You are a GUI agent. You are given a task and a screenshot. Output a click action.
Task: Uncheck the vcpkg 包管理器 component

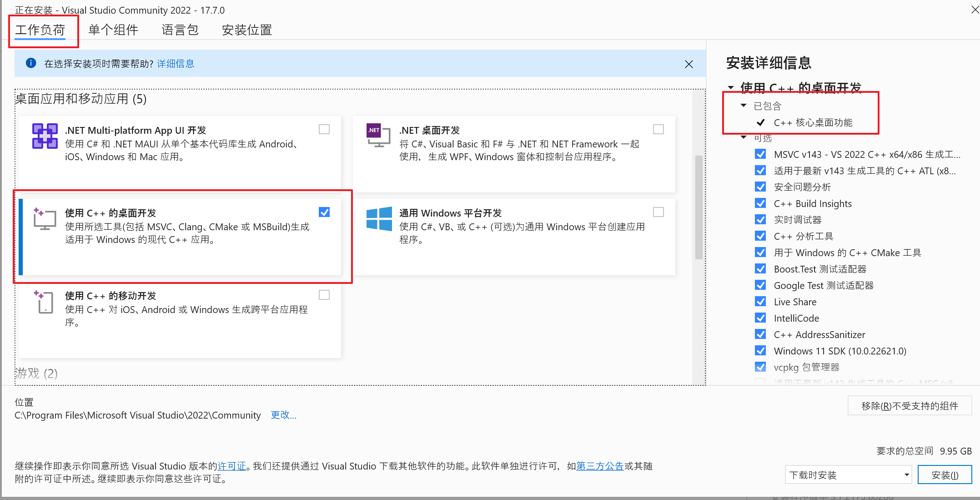coord(760,367)
